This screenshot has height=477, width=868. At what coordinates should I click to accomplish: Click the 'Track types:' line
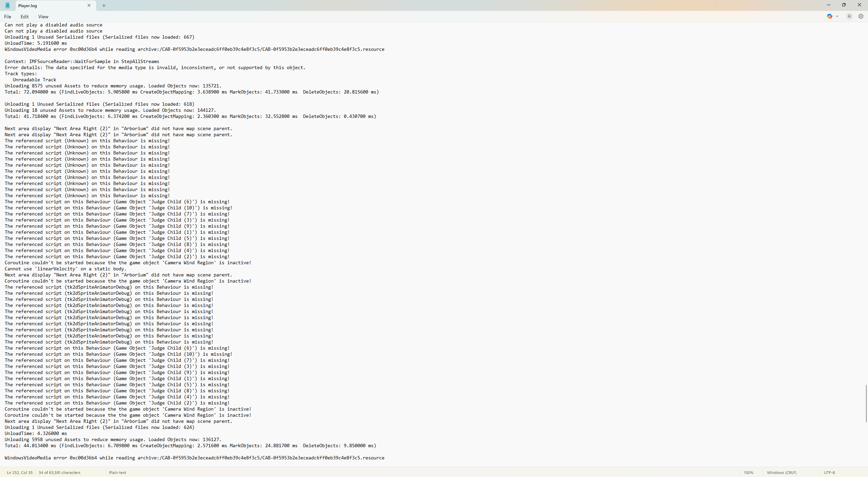tap(21, 74)
